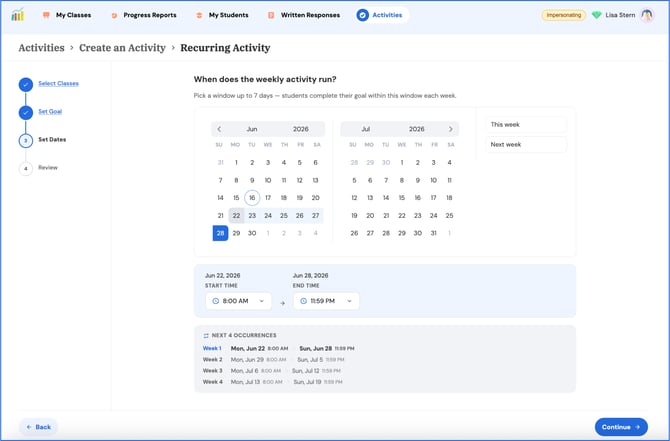Switch to the My Students tab
The height and width of the screenshot is (441, 670).
(x=222, y=15)
